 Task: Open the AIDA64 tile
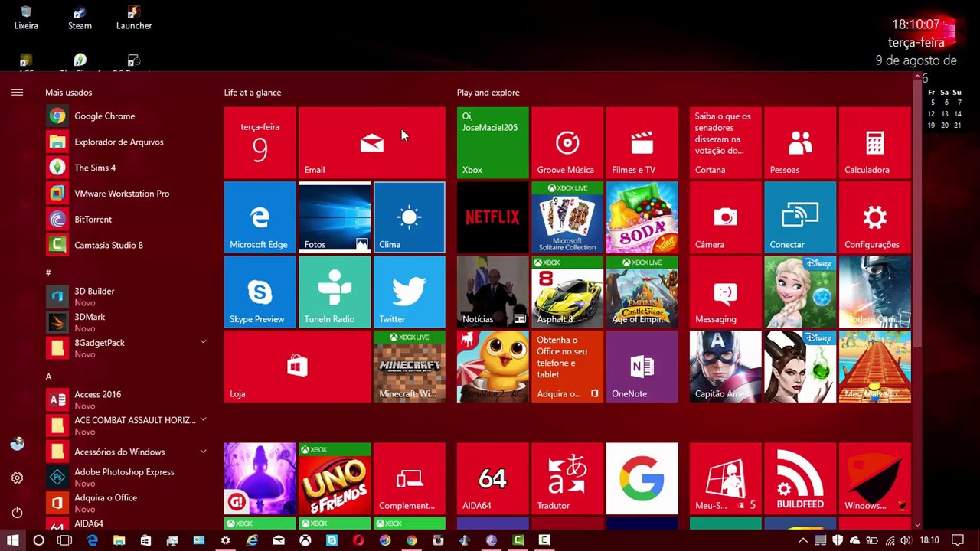(492, 478)
